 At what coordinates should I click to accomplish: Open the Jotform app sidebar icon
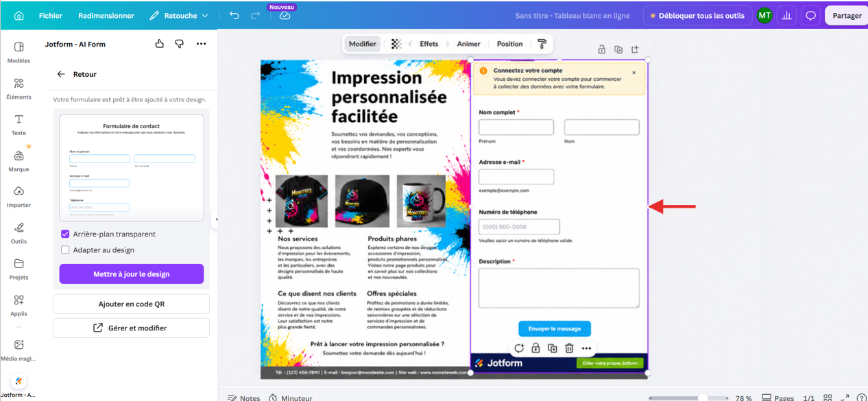tap(19, 381)
